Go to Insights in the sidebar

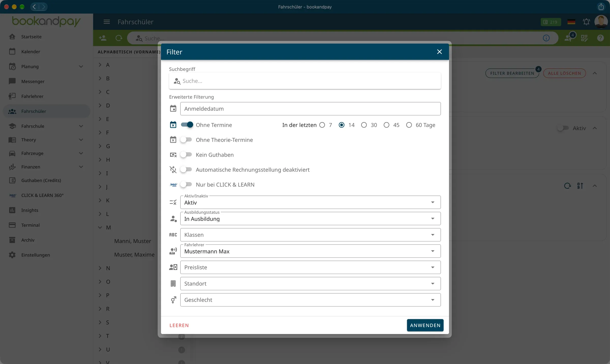click(x=47, y=210)
